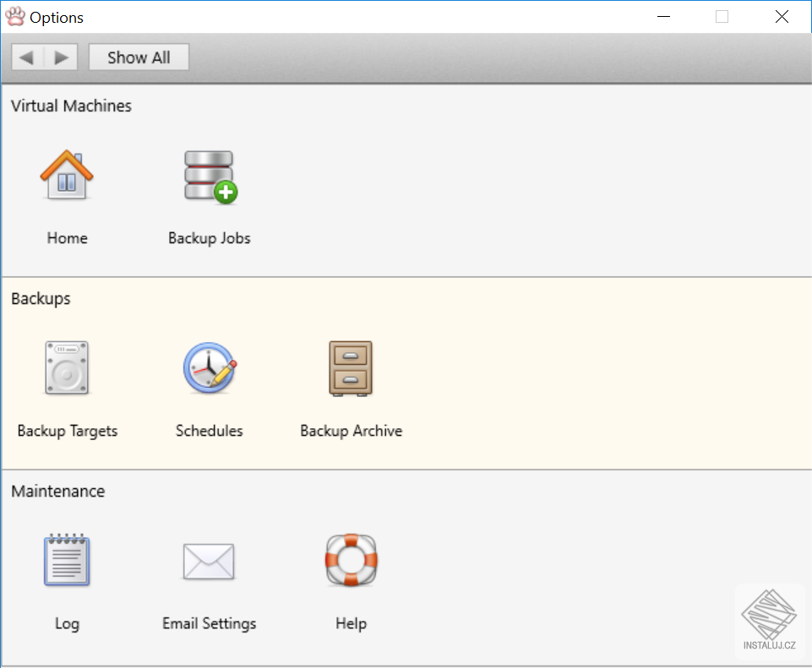Click the Show All button

[x=139, y=57]
